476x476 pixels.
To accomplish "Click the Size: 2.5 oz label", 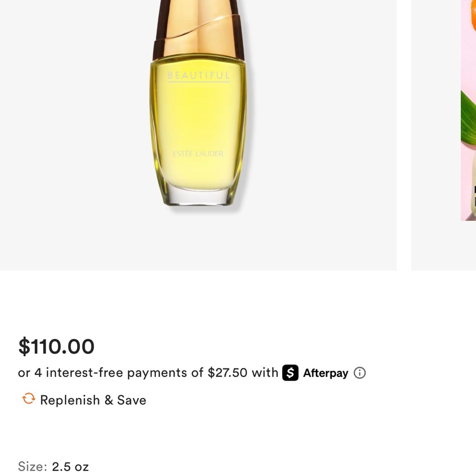I will tap(52, 466).
